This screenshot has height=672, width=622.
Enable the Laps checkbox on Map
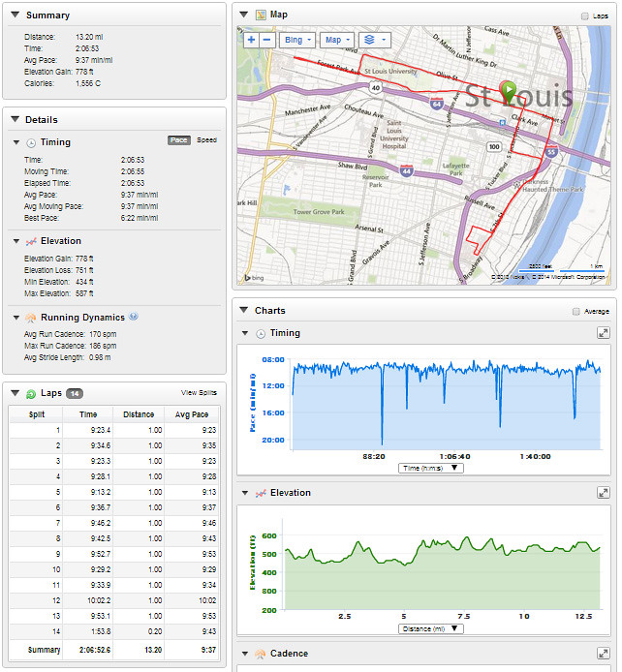pyautogui.click(x=585, y=16)
